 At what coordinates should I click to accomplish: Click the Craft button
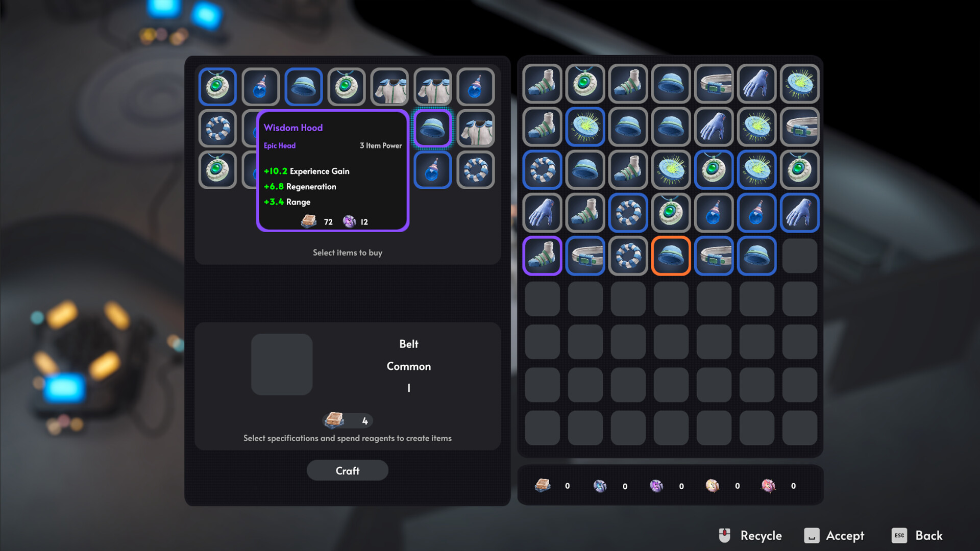tap(347, 470)
